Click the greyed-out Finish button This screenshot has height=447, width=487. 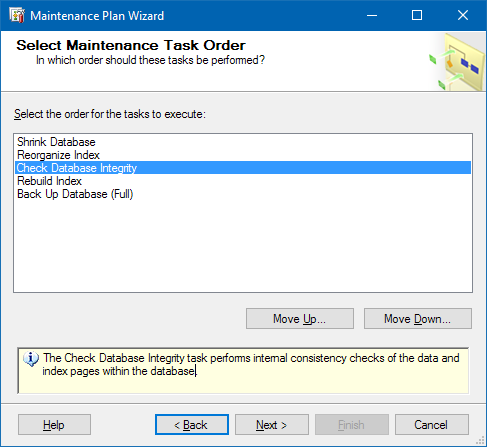tap(352, 425)
